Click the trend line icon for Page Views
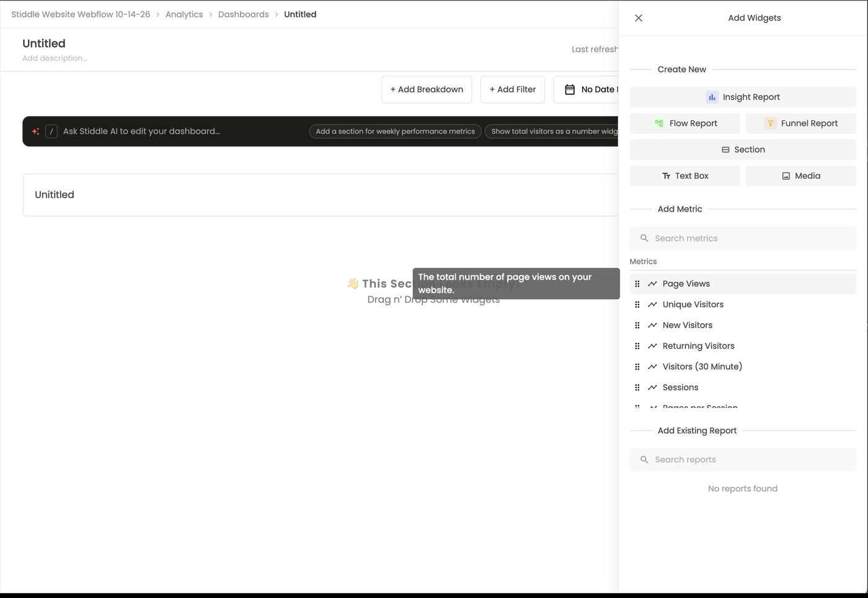The image size is (868, 598). pos(652,284)
